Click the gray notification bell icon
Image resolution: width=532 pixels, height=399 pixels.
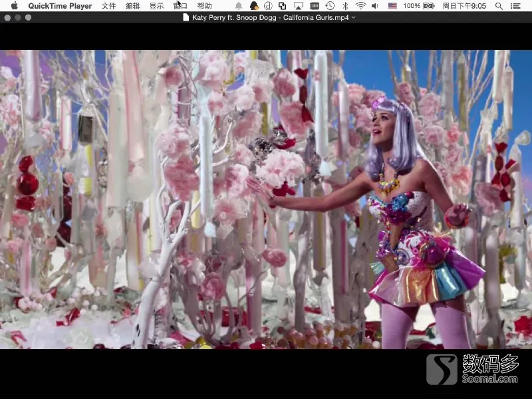(239, 6)
